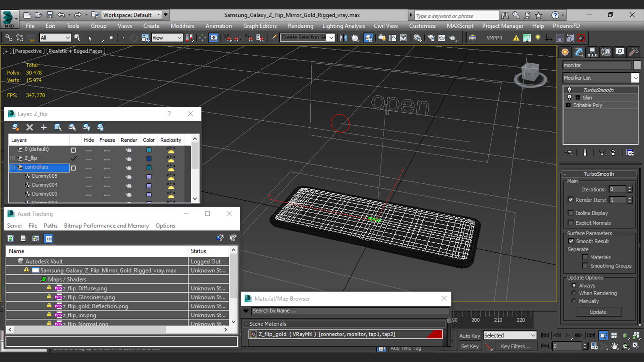
Task: Select the Always update option
Action: [574, 285]
